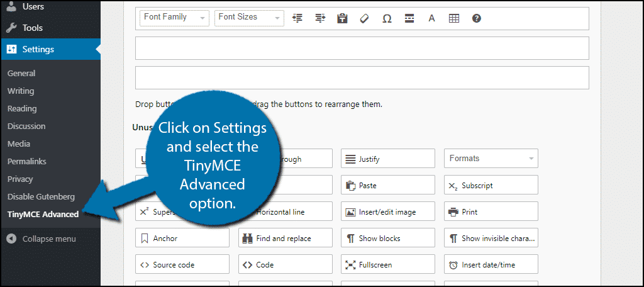Open the Table toolbar icon
Viewport: 644px width, 287px height.
[x=454, y=18]
